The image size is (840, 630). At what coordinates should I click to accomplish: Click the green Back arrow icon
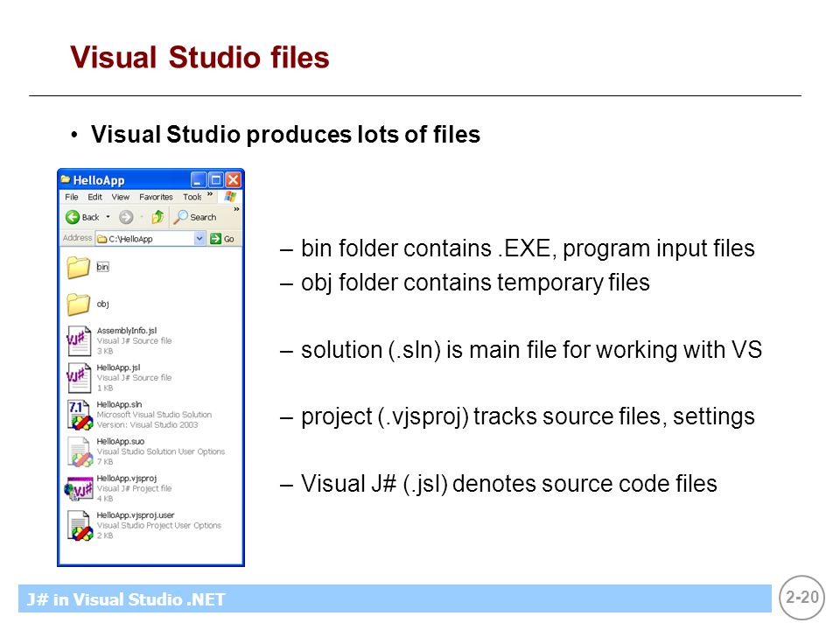pos(73,217)
